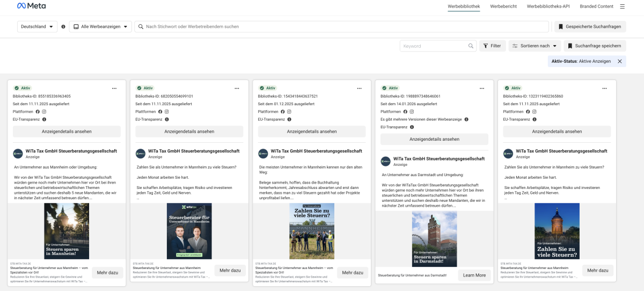
Task: Open the Mannheim sign group photo ad image
Action: [x=312, y=231]
